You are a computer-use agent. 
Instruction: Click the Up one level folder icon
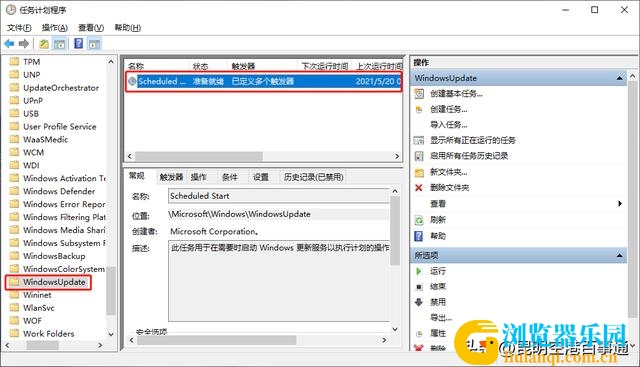tap(44, 44)
